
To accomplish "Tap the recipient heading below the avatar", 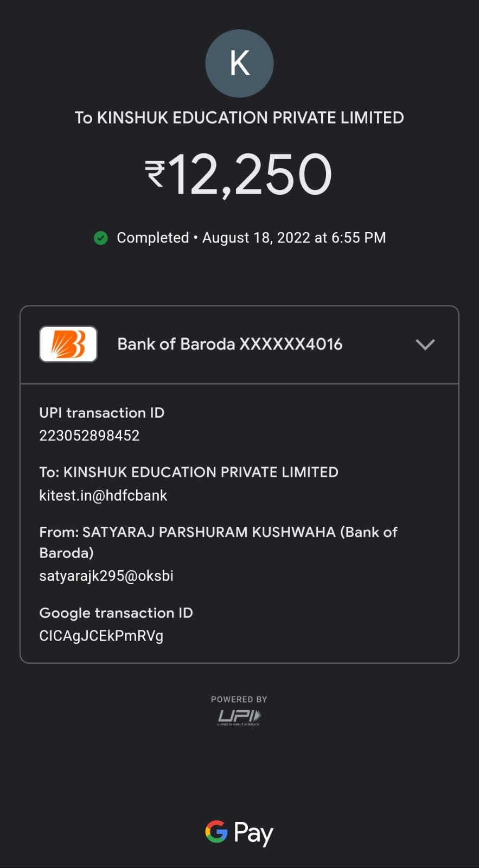I will (x=239, y=118).
